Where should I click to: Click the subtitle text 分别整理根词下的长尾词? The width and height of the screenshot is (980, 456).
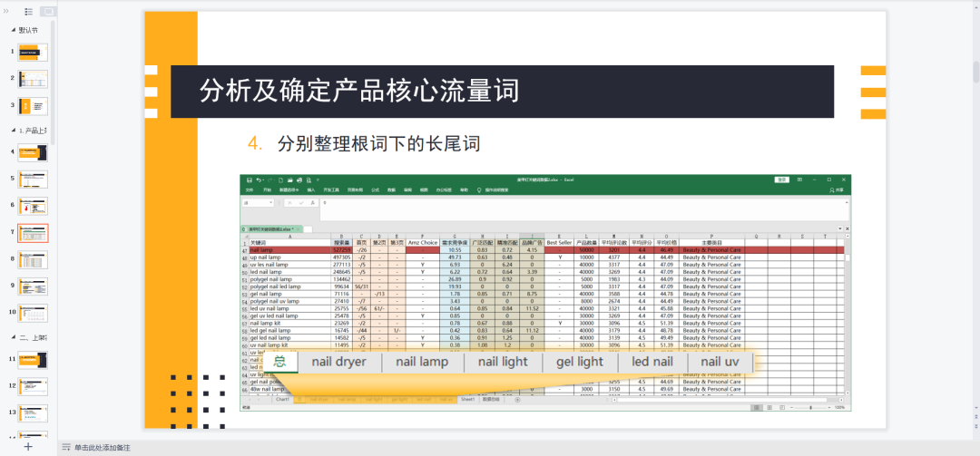click(x=377, y=143)
